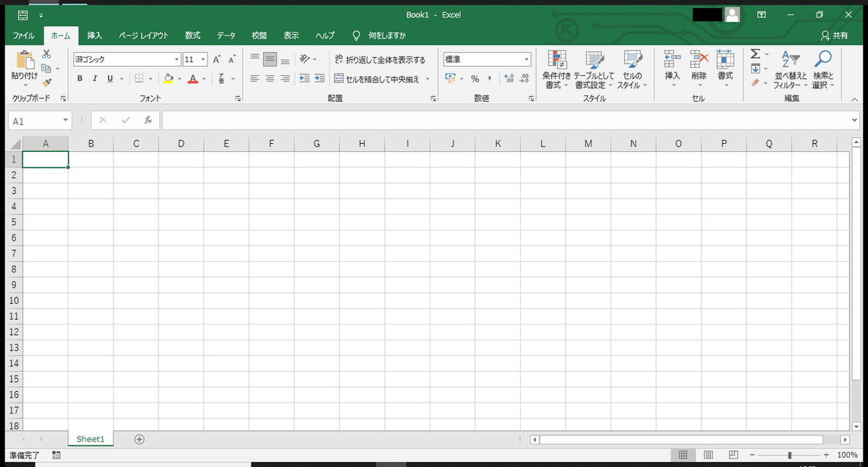Switch to the 数式 (Formulas) tab

coord(192,35)
